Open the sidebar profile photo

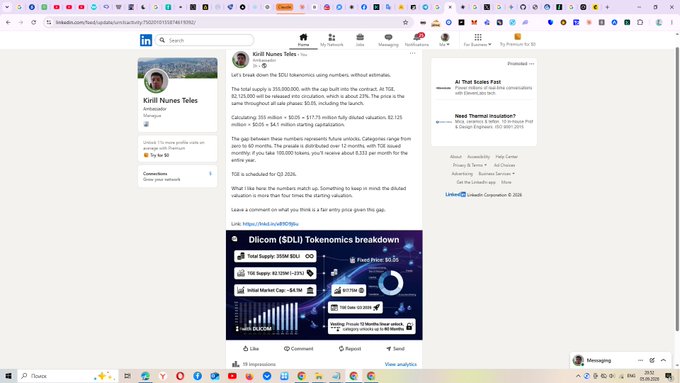pyautogui.click(x=156, y=81)
